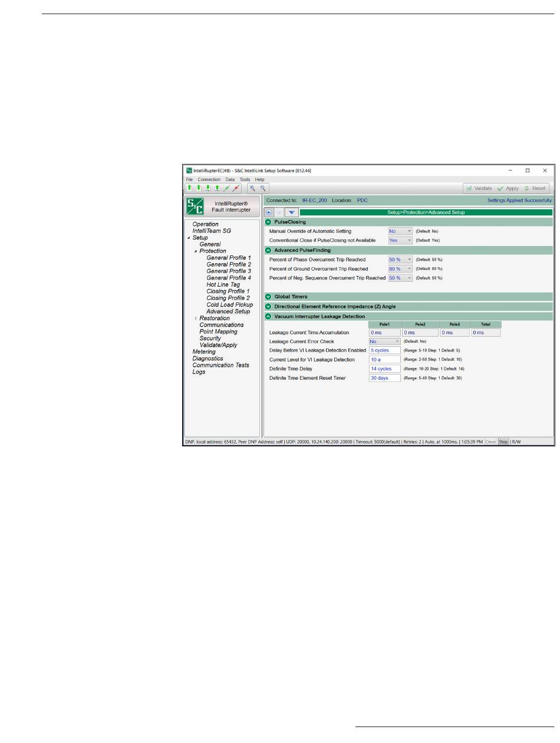This screenshot has width=560, height=743.
Task: Open General Profile 3
Action: coord(229,271)
